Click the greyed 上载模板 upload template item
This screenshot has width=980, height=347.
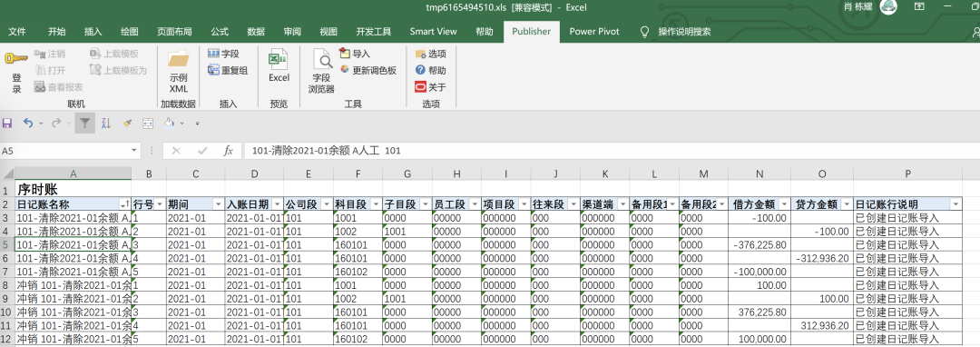[114, 55]
